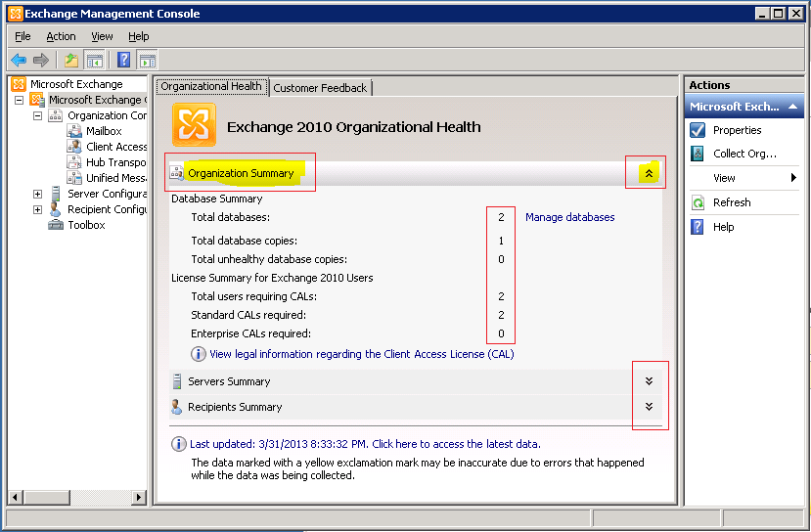Image resolution: width=811 pixels, height=532 pixels.
Task: Toggle the Show/Hide Action Pane toolbar icon
Action: point(148,61)
